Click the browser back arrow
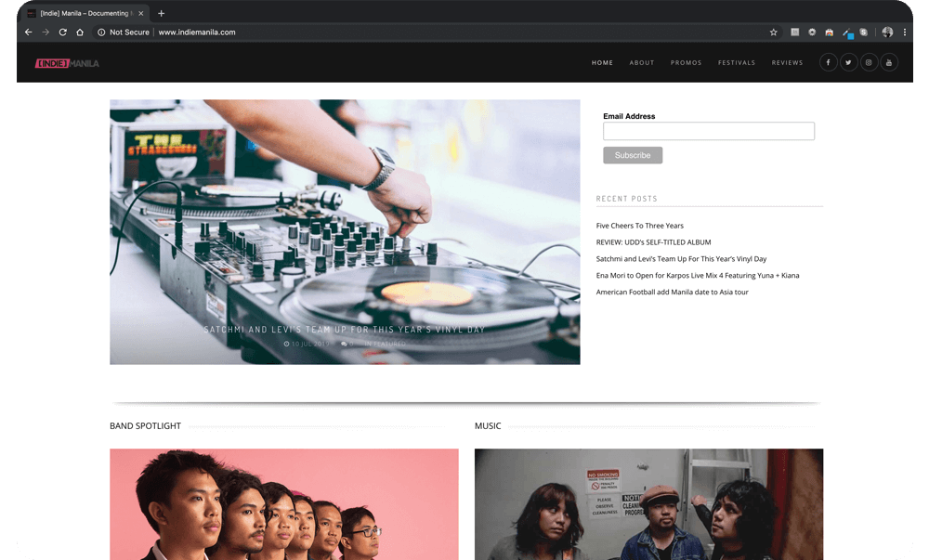929x560 pixels. pyautogui.click(x=28, y=33)
